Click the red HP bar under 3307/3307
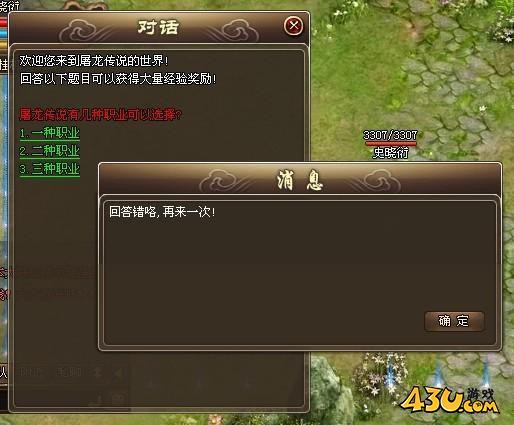Viewport: 514px width, 425px height. pyautogui.click(x=390, y=144)
